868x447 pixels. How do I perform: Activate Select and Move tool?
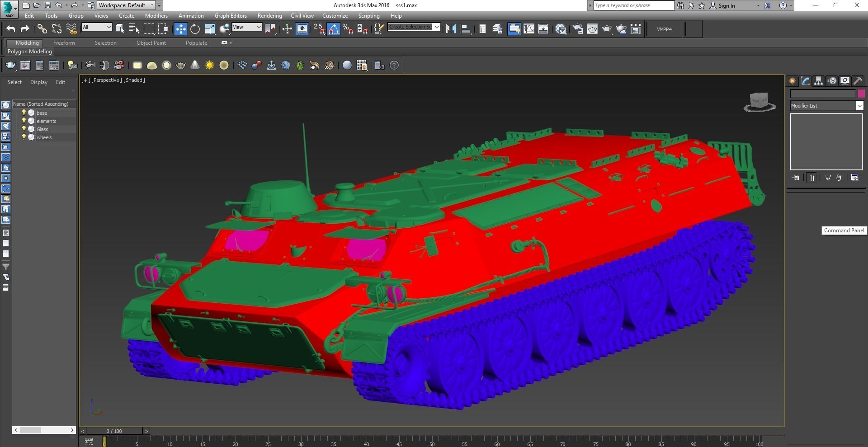coord(180,29)
